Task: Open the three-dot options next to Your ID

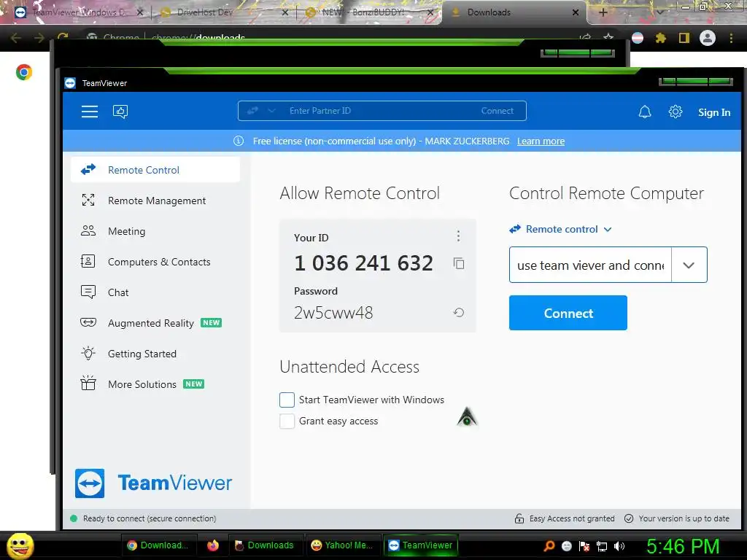Action: tap(458, 236)
